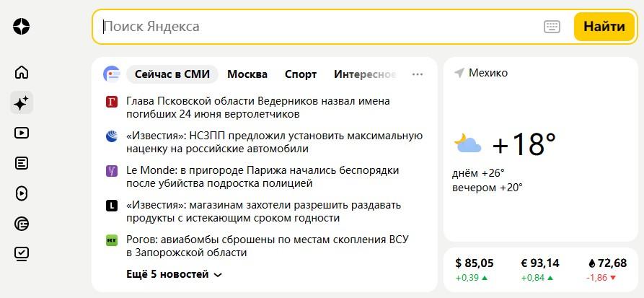The image size is (644, 298).
Task: Click the Yandex logo icon in sidebar
Action: [22, 27]
